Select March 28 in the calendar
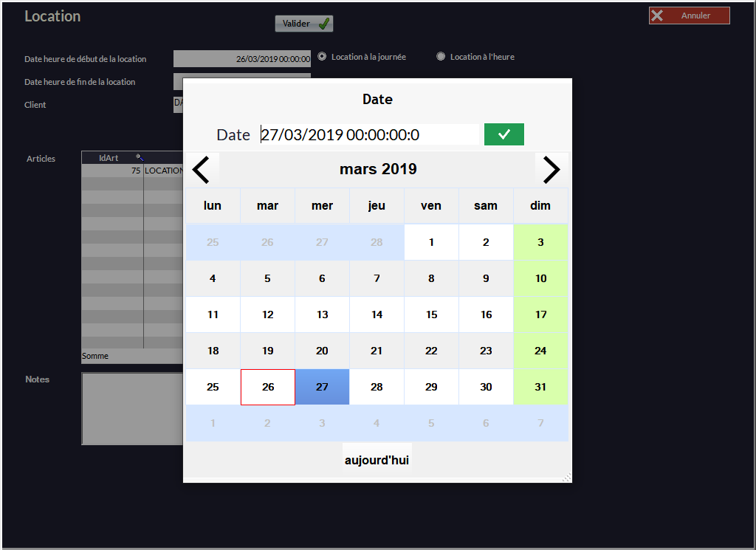The height and width of the screenshot is (550, 756). pos(377,387)
